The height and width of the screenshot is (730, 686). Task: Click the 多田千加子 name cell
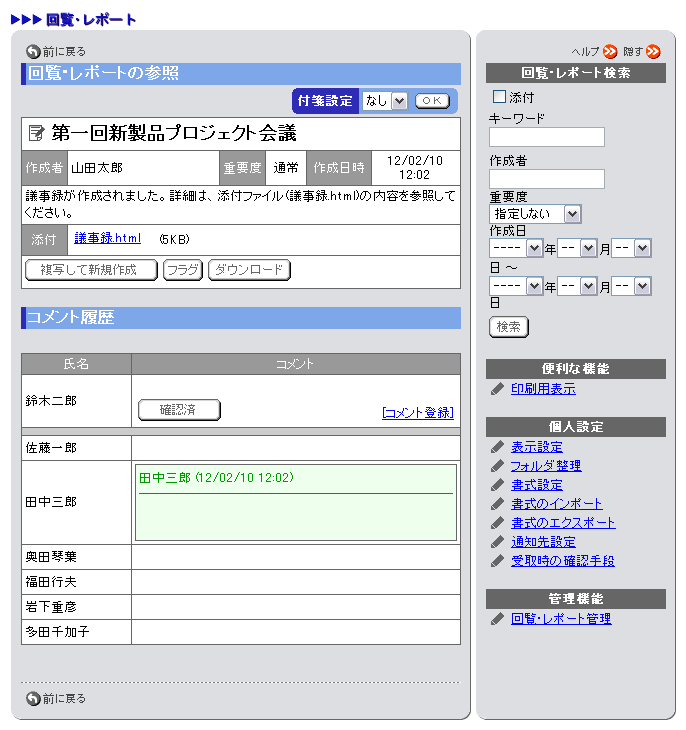coord(76,632)
